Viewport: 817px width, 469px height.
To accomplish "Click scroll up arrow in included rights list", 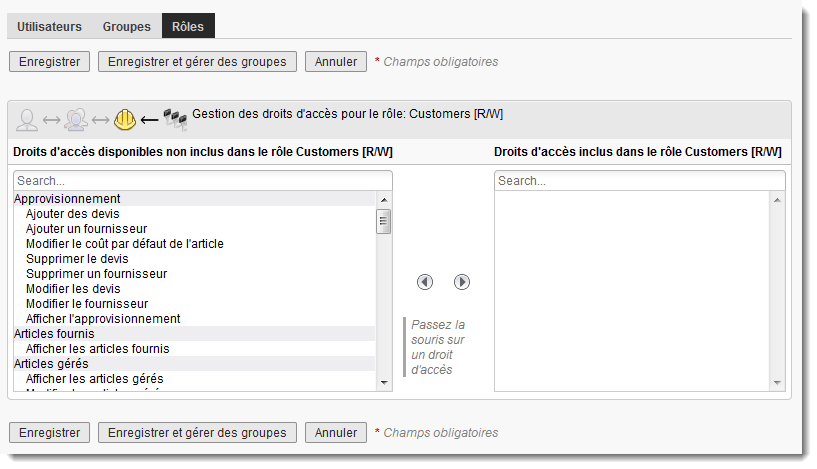I will click(x=777, y=200).
